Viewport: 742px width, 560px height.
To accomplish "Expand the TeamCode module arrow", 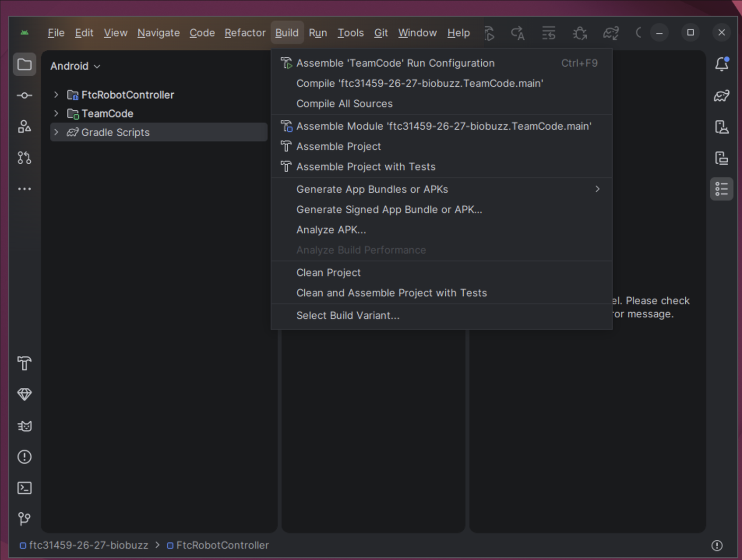I will tap(56, 113).
